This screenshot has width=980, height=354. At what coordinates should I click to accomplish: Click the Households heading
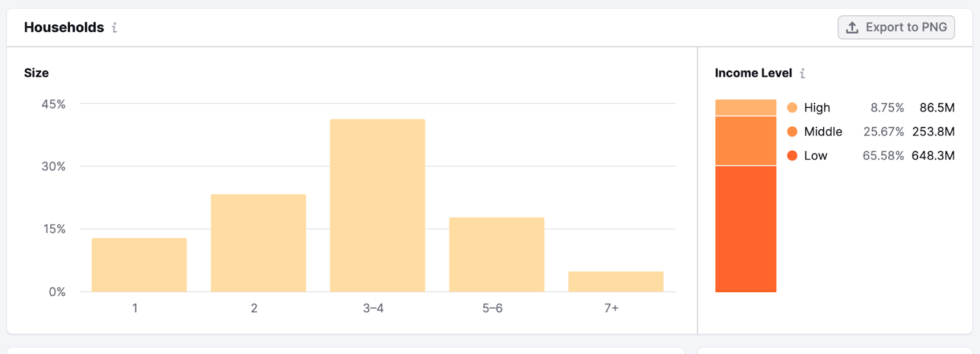click(64, 28)
